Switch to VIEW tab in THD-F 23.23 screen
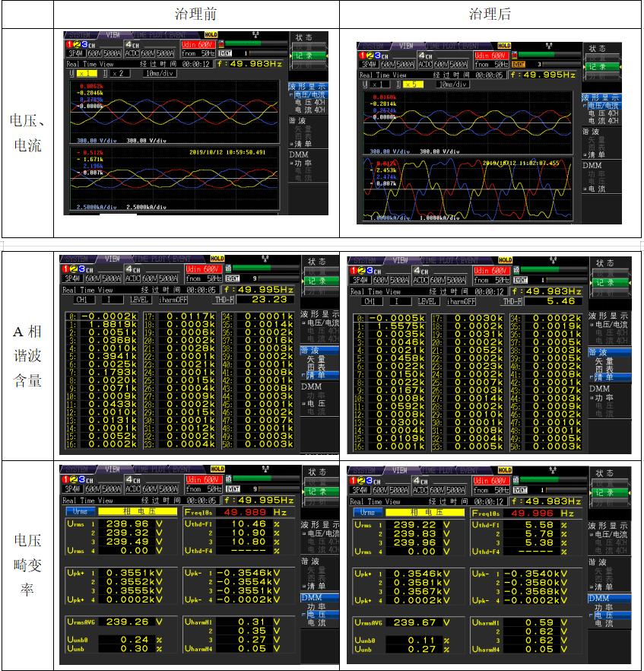The width and height of the screenshot is (644, 671). (x=112, y=259)
